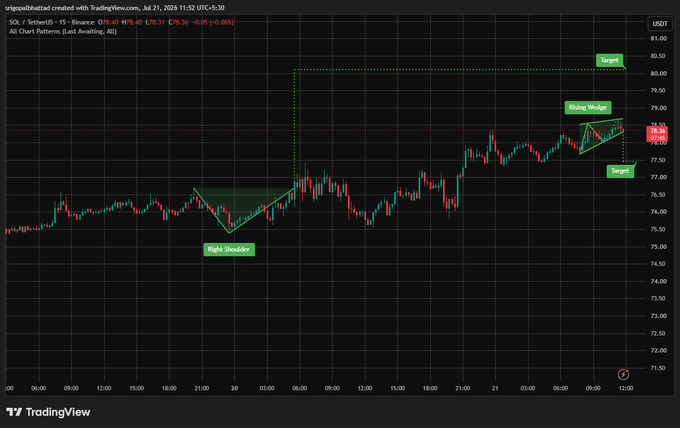Click the 76.50 price axis label

pyautogui.click(x=658, y=195)
